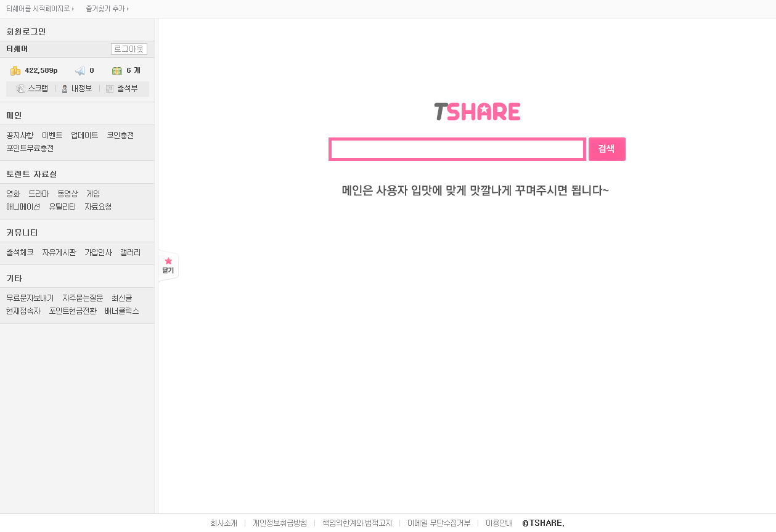Click the 6 개 coin count
The image size is (776, 532).
tap(133, 70)
